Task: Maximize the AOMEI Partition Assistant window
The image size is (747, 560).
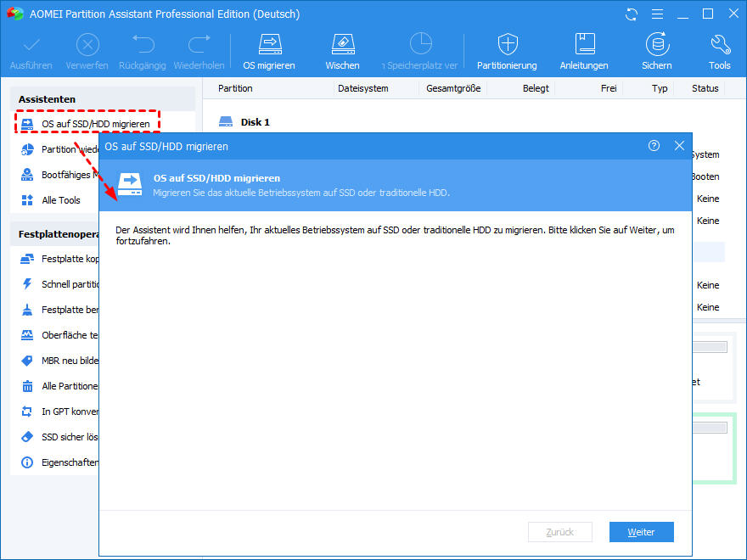Action: coord(708,14)
